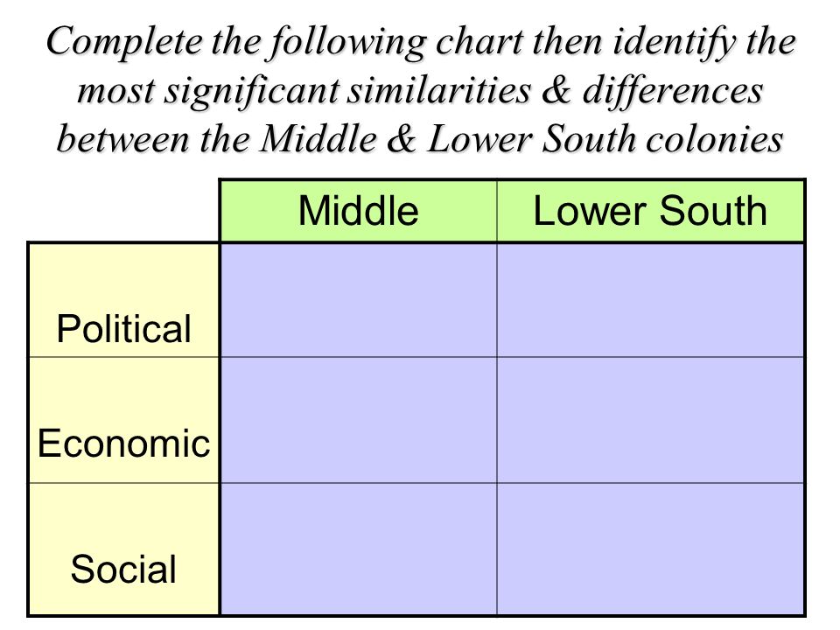
Task: Click the title text starting with 'Complete the following chart'
Action: tap(420, 90)
